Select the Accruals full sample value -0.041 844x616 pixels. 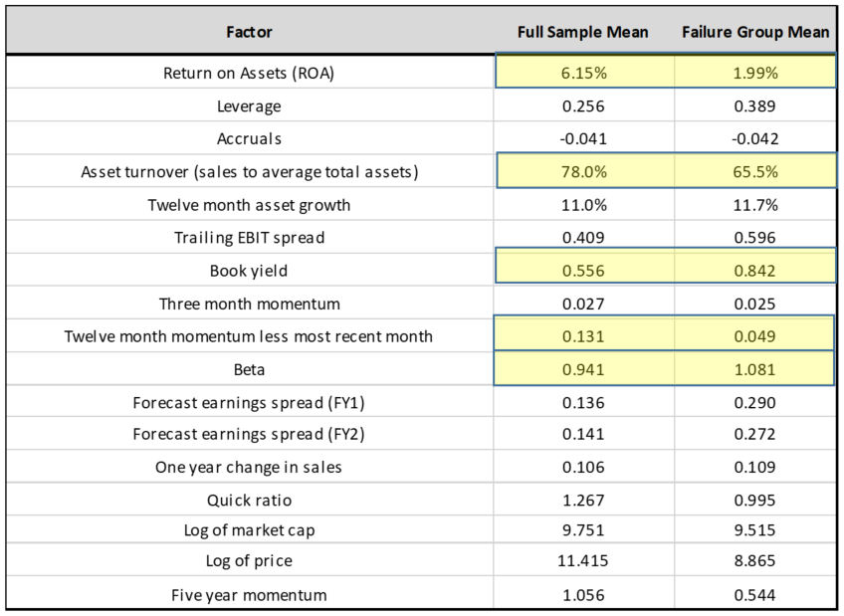click(x=583, y=139)
